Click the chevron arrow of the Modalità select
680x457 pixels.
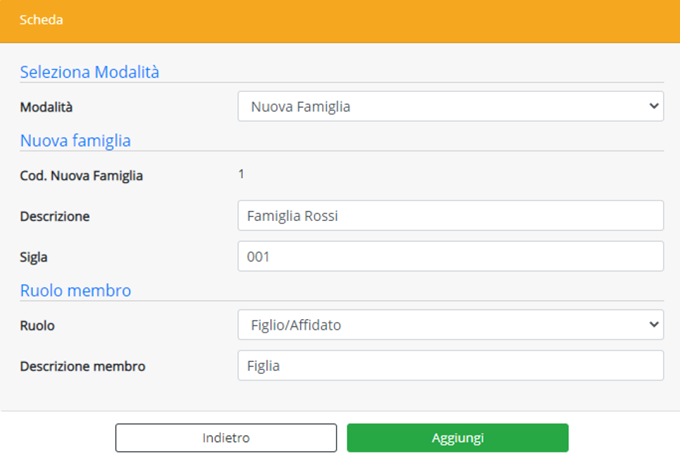coord(654,106)
